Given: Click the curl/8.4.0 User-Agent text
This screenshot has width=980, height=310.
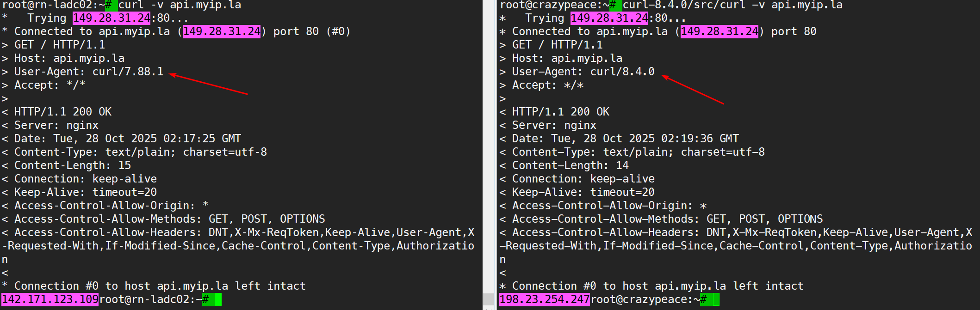Looking at the screenshot, I should [622, 72].
